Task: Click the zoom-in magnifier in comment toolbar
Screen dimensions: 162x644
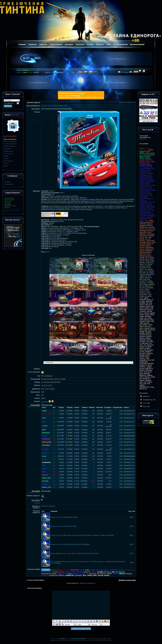Action: click(x=54, y=621)
